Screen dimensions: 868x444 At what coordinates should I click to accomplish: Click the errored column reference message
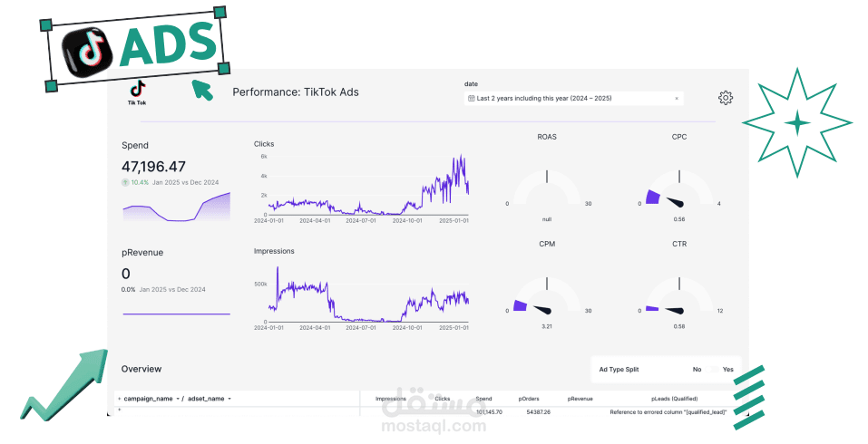click(x=668, y=412)
